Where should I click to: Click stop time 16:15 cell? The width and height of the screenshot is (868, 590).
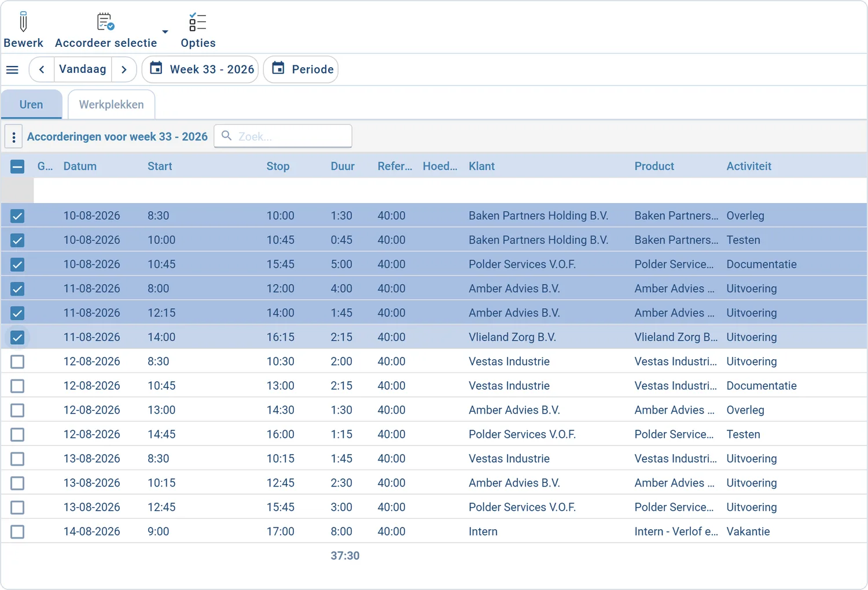pyautogui.click(x=280, y=337)
